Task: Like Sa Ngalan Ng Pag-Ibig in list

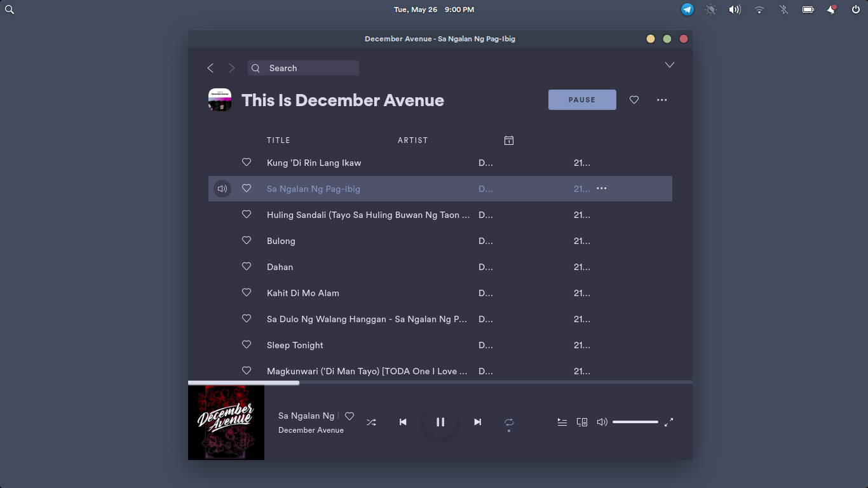Action: coord(247,189)
